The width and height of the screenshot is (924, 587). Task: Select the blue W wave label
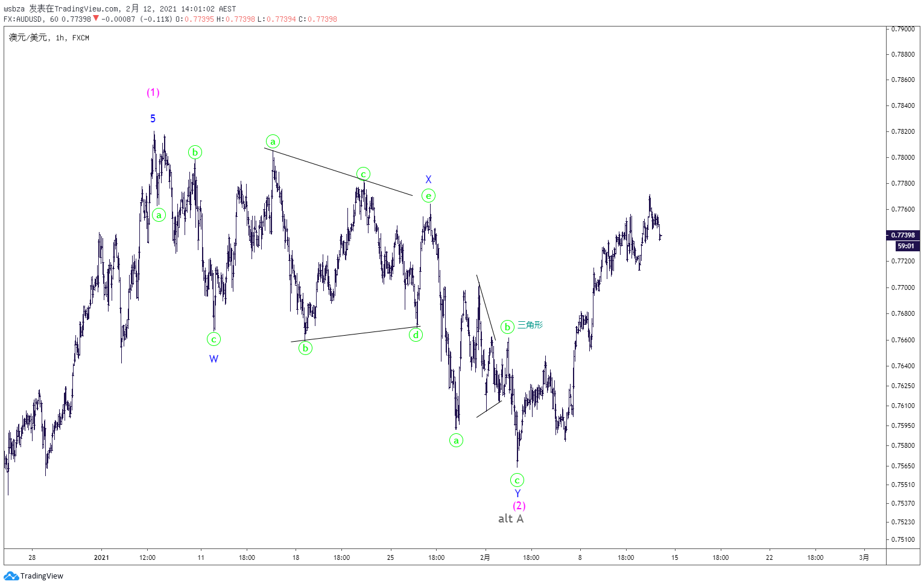coord(214,359)
